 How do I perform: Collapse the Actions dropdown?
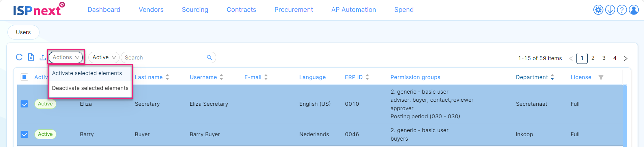pos(66,57)
